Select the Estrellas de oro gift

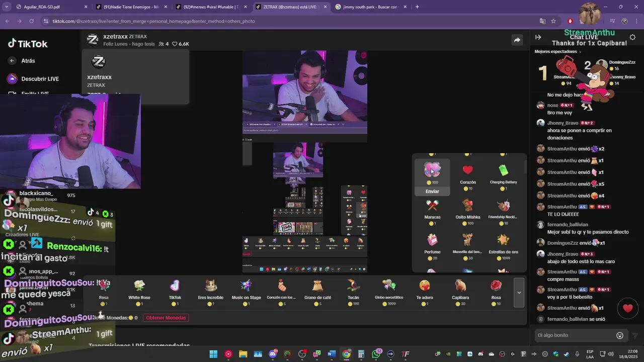coord(503,247)
